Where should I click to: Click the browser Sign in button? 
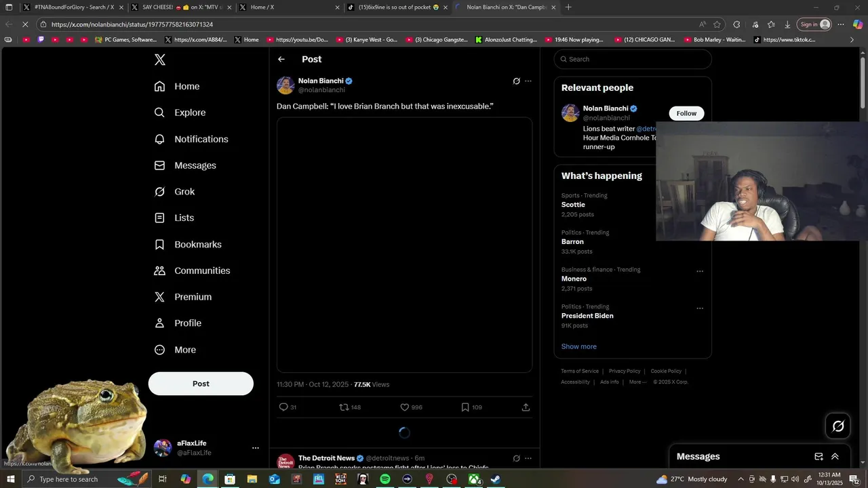814,24
